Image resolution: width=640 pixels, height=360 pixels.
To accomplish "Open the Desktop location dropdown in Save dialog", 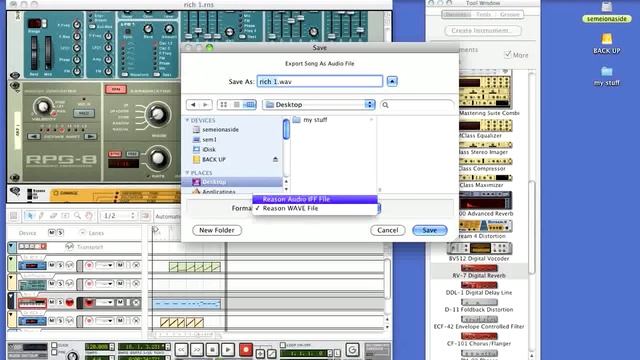I will pyautogui.click(x=318, y=105).
